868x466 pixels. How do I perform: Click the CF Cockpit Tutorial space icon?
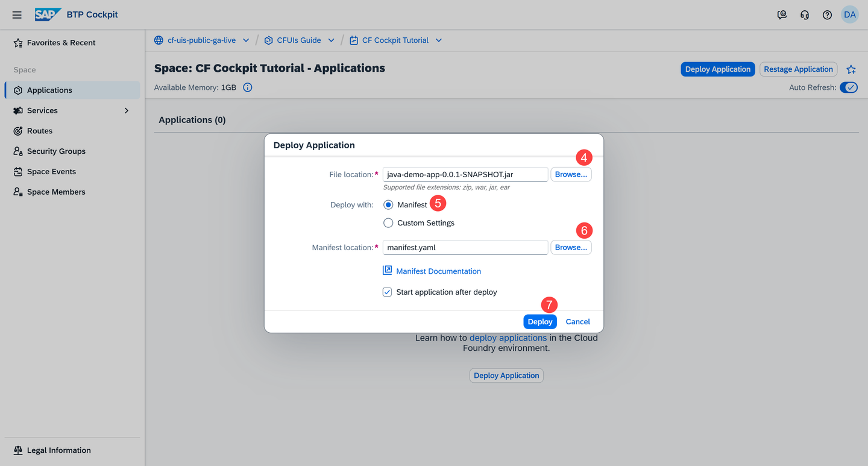(354, 40)
